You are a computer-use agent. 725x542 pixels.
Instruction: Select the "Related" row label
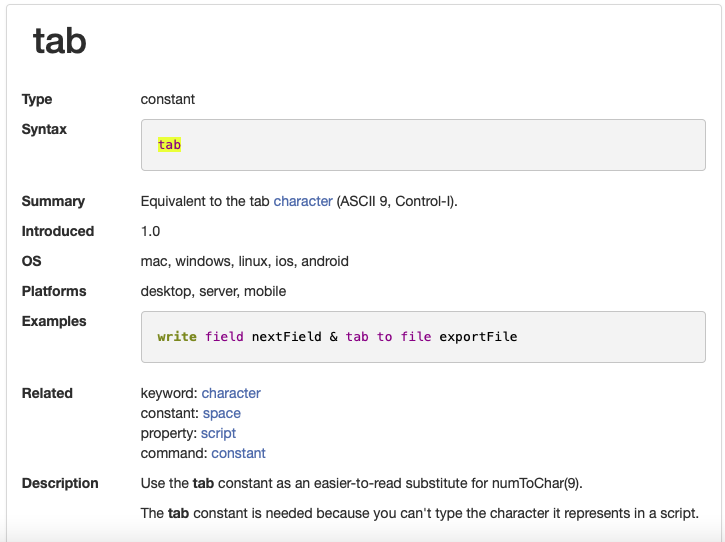click(x=47, y=393)
